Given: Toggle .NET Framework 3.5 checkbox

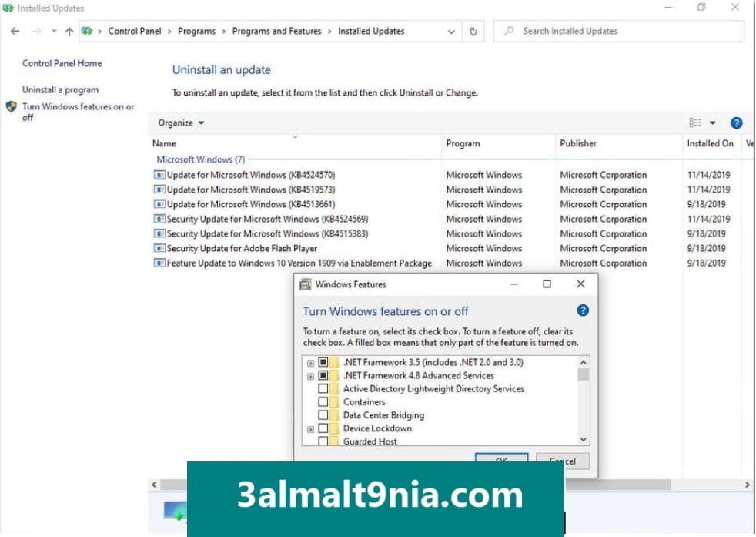Looking at the screenshot, I should coord(323,362).
